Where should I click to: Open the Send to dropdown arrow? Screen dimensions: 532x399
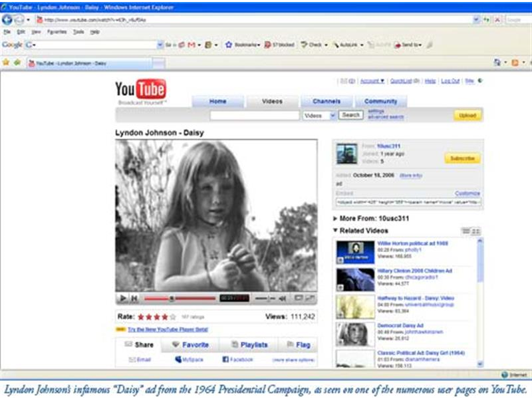(420, 45)
